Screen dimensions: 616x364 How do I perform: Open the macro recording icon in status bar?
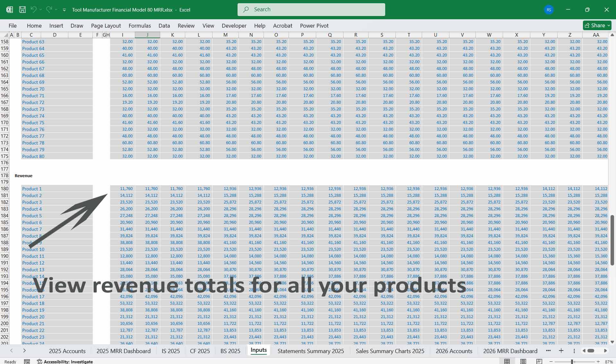27,361
